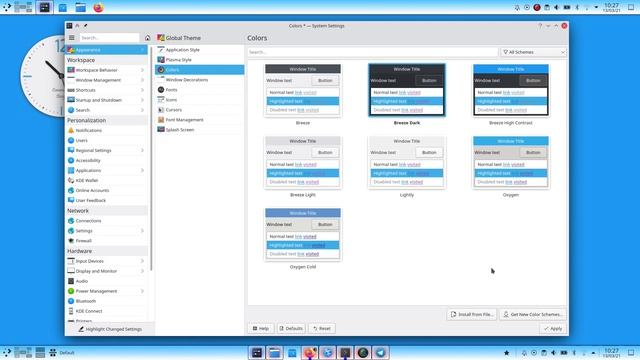Select Font Management page

[200, 120]
